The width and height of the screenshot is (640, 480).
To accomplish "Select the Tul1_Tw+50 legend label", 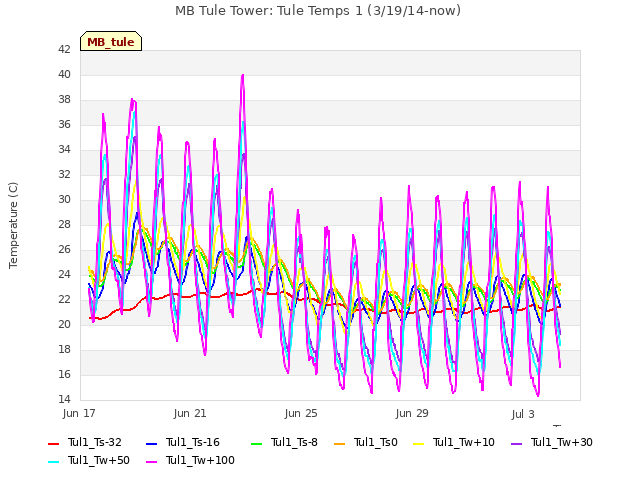I will click(99, 460).
